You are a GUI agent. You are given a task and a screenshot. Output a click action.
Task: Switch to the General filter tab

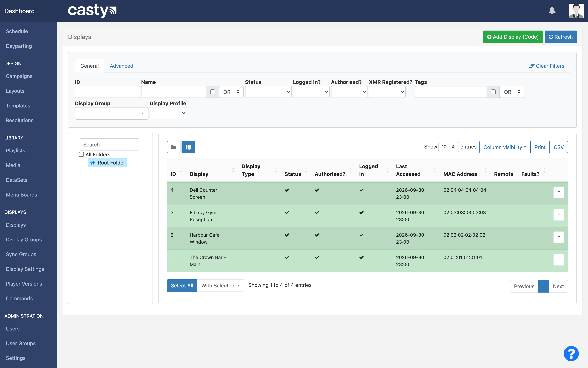(x=89, y=66)
